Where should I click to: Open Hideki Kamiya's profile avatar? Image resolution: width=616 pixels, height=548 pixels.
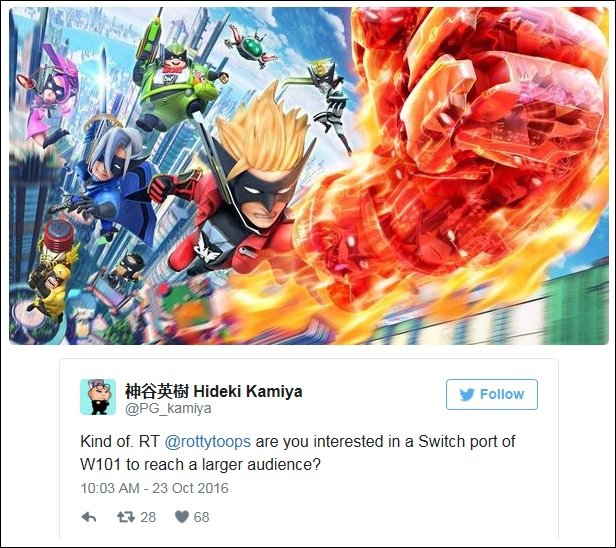98,397
